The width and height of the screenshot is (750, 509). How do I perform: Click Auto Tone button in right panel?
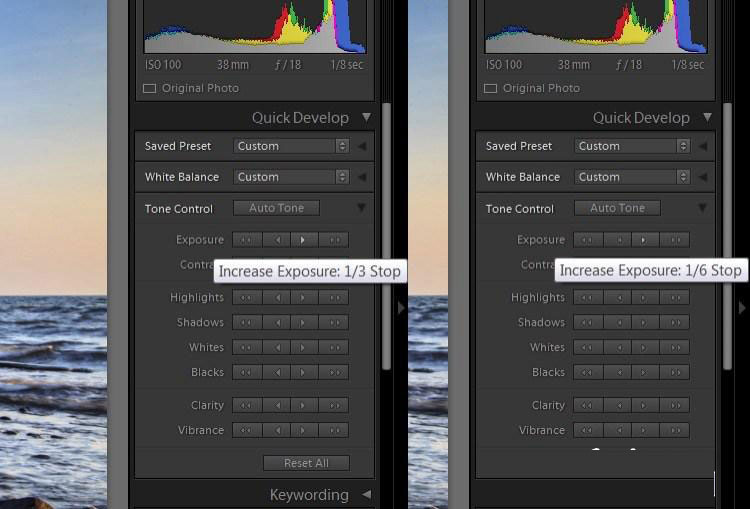(617, 208)
